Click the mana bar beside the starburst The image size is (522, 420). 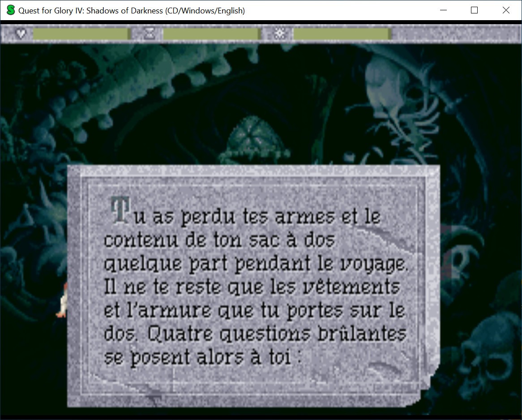coord(342,34)
